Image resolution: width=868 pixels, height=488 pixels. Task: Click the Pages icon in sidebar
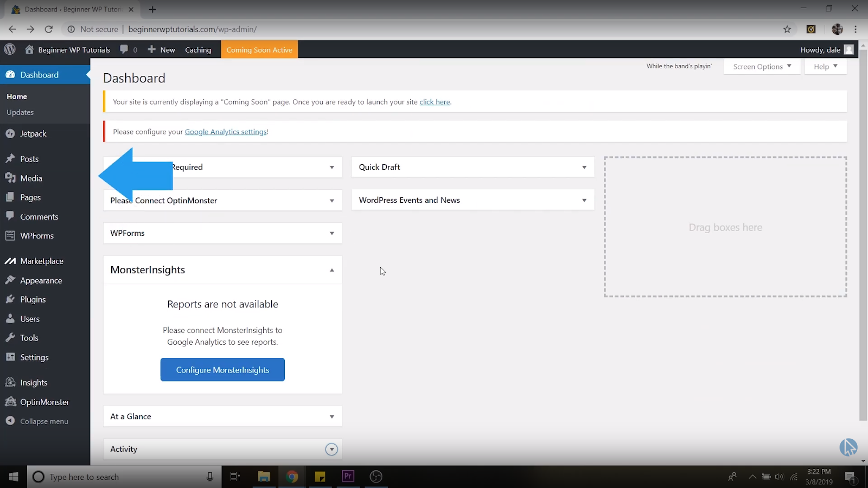click(10, 197)
